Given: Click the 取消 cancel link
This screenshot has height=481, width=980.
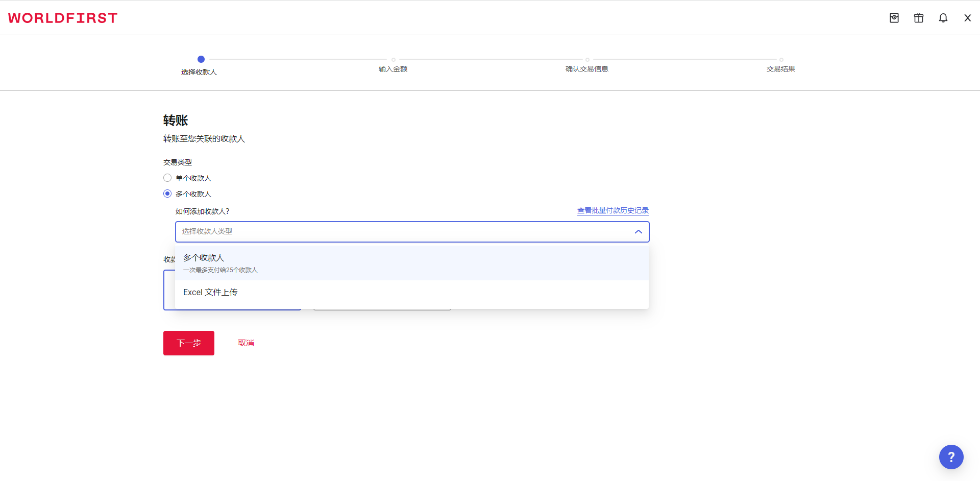Looking at the screenshot, I should [246, 343].
